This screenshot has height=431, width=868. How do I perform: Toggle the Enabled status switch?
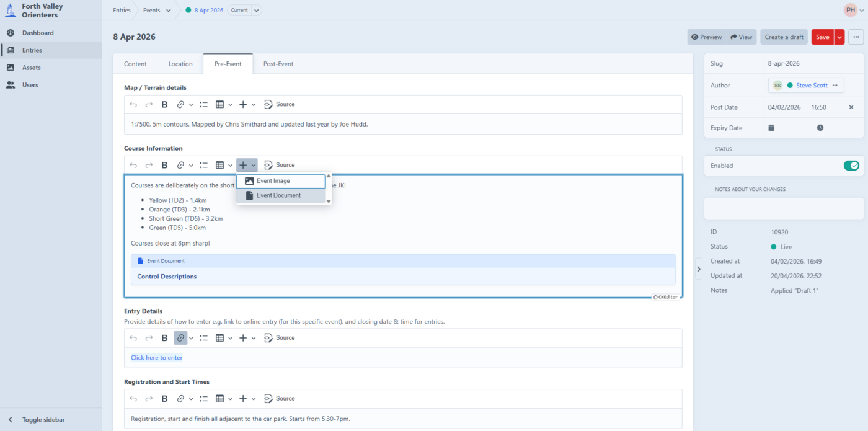(851, 166)
